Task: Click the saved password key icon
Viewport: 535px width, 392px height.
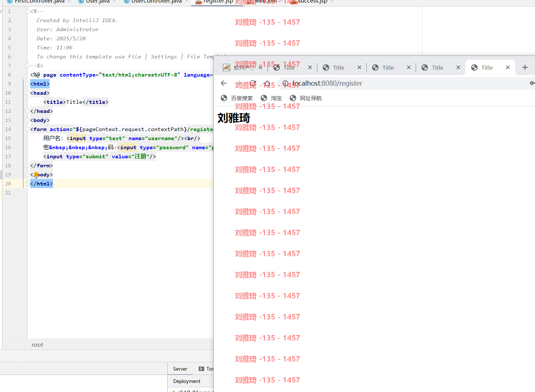Action: 532,83
